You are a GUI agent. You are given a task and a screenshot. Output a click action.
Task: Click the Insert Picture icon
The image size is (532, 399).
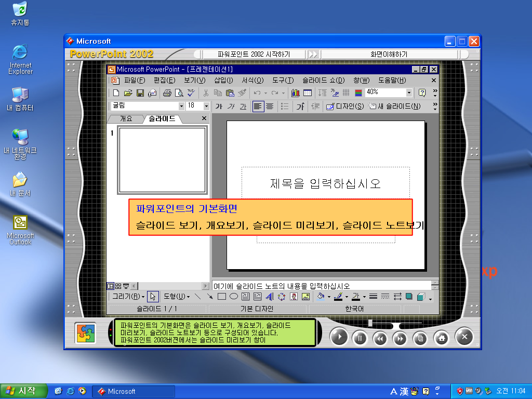(x=305, y=297)
